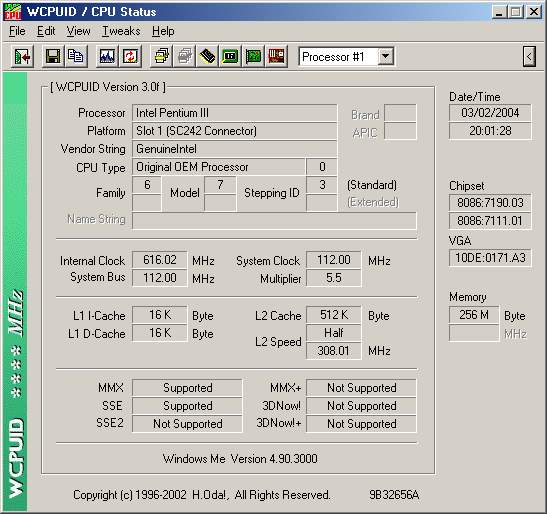The width and height of the screenshot is (547, 514).
Task: Open the View menu
Action: pyautogui.click(x=78, y=31)
